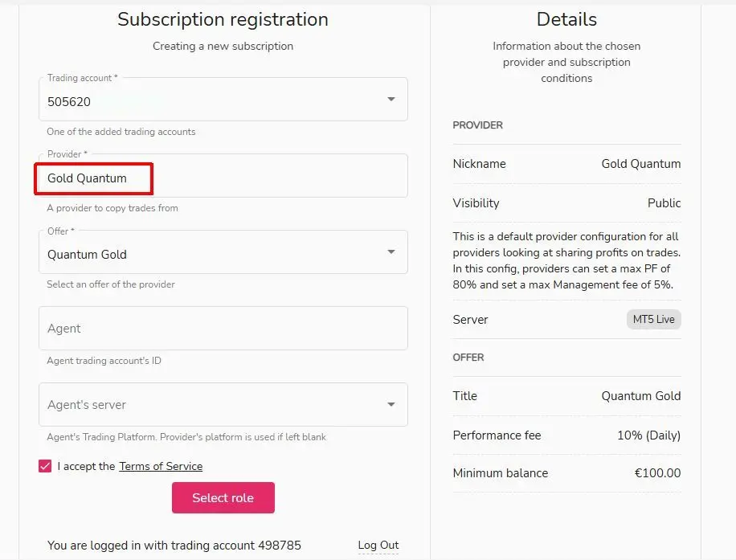Click the Agent's server input field
Screen dimensions: 736x560
tap(201, 404)
